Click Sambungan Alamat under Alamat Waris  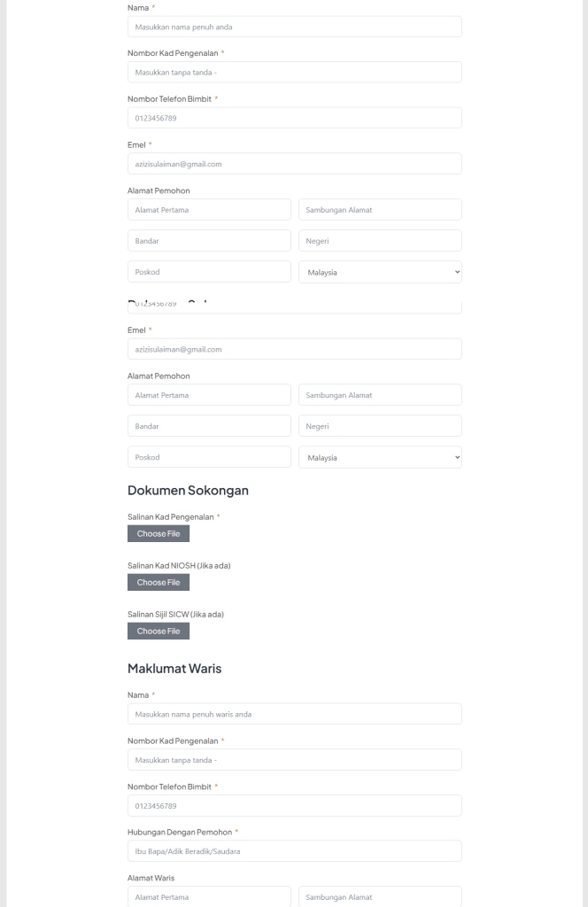point(379,896)
